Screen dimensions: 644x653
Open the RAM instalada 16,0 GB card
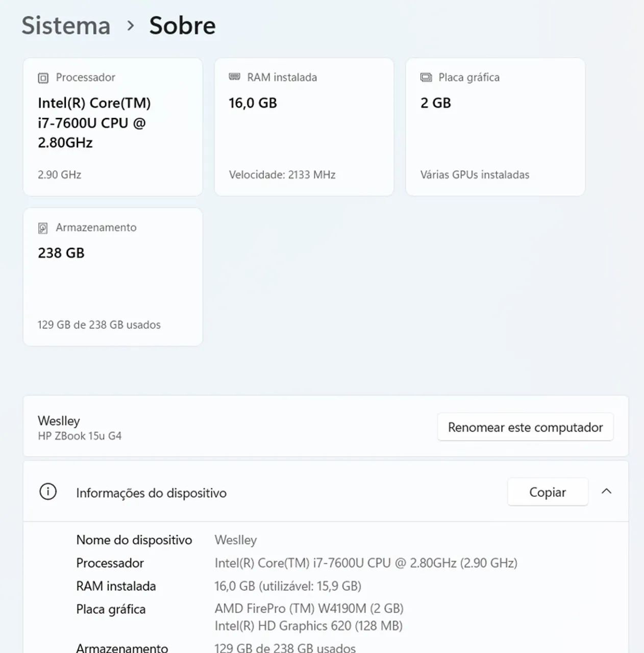click(304, 127)
